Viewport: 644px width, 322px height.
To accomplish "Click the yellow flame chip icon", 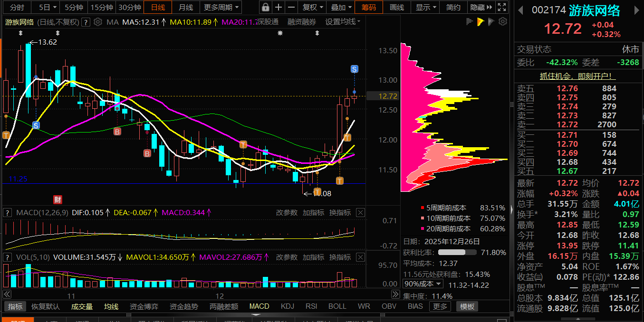I will pyautogui.click(x=481, y=21).
